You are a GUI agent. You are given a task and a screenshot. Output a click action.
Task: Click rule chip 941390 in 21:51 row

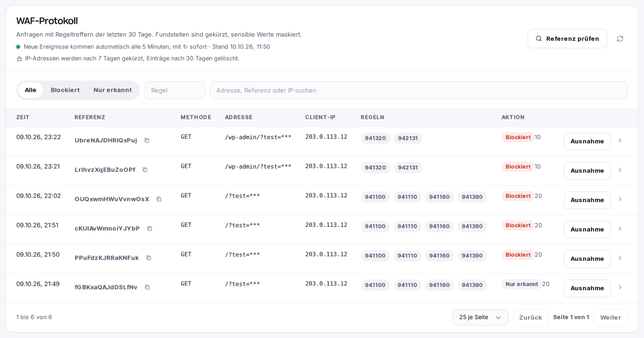(x=472, y=226)
